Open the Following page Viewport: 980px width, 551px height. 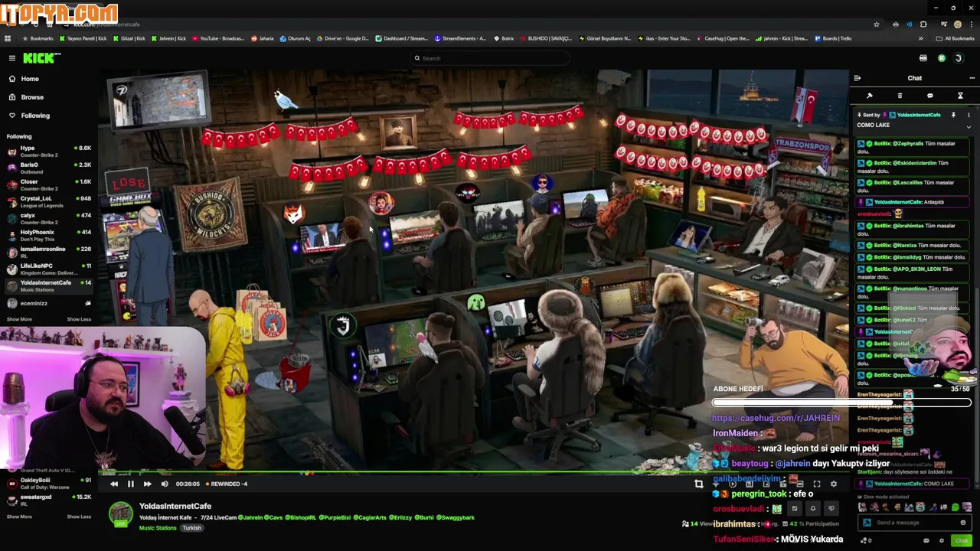pyautogui.click(x=35, y=116)
